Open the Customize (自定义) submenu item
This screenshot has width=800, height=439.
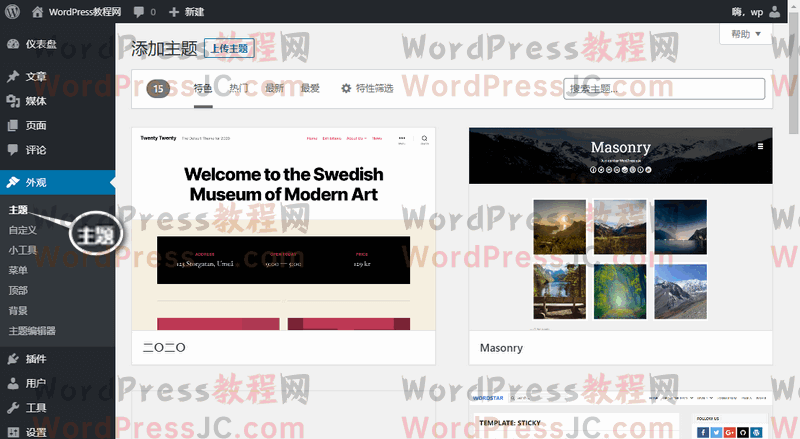click(22, 230)
